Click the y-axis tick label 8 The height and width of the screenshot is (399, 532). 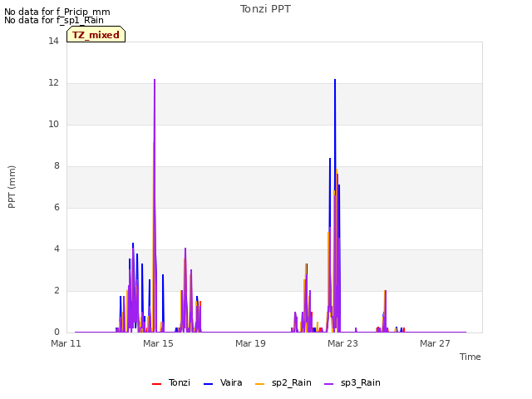coord(57,166)
